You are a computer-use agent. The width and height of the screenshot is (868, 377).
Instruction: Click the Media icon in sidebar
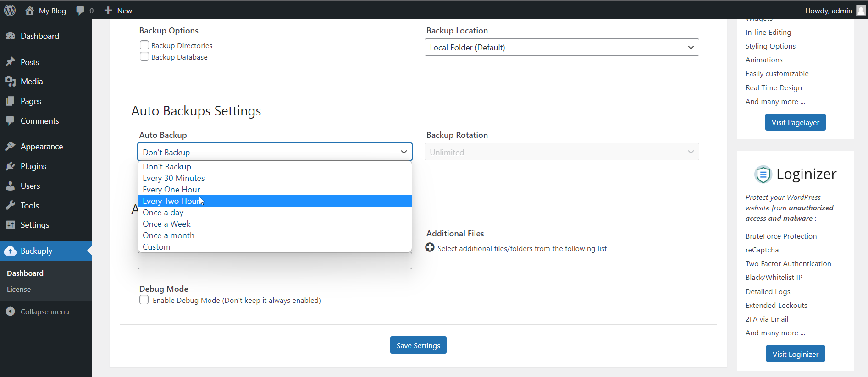click(11, 81)
